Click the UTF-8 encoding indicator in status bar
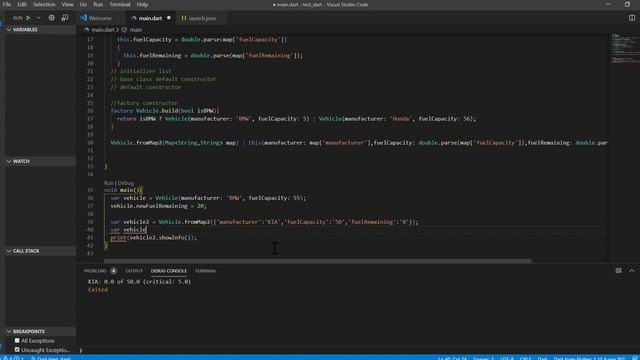This screenshot has width=640, height=360. (507, 358)
